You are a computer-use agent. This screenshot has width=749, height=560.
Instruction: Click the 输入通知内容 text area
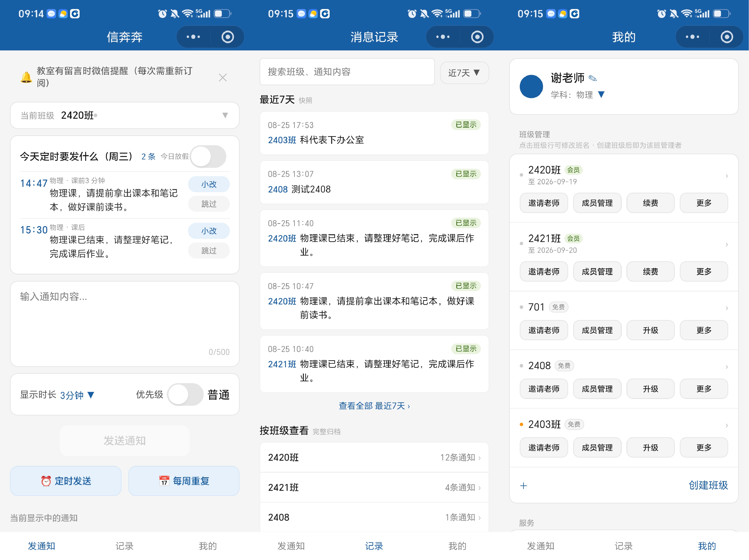pyautogui.click(x=125, y=323)
